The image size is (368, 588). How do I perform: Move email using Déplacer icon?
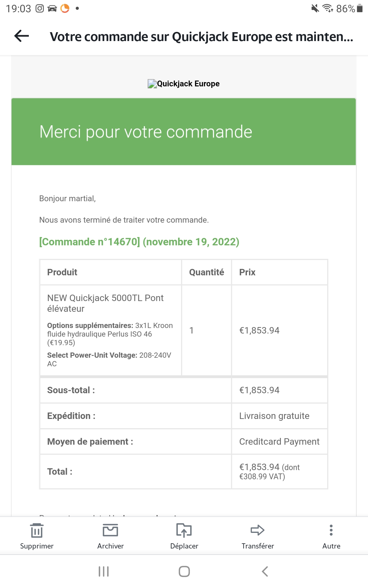[184, 536]
